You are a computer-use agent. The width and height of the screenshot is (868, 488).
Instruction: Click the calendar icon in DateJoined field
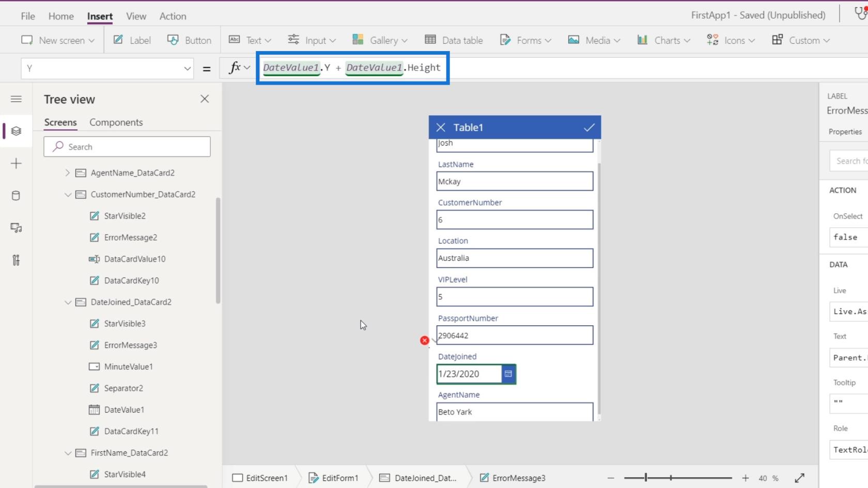click(508, 374)
